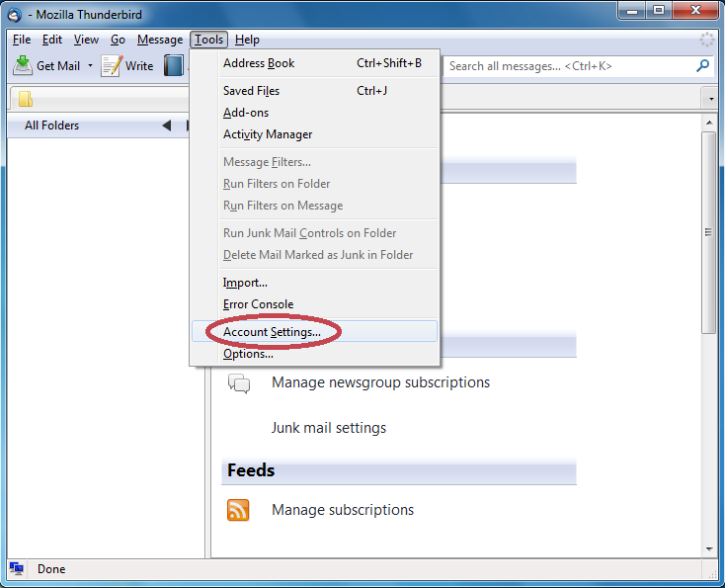The image size is (725, 588).
Task: Click the orange RSS feed icon
Action: click(238, 510)
